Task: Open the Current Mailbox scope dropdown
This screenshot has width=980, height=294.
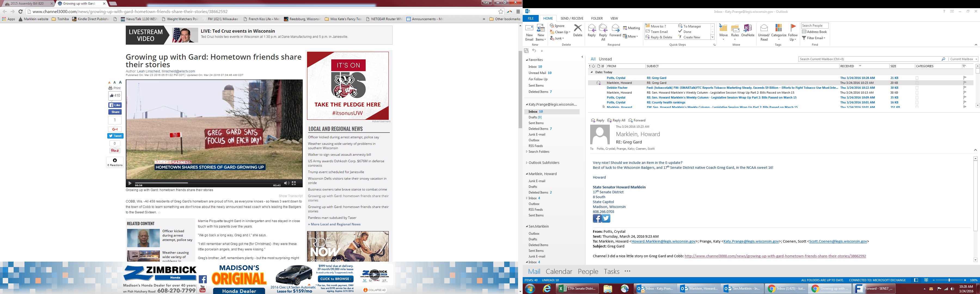Action: click(963, 59)
